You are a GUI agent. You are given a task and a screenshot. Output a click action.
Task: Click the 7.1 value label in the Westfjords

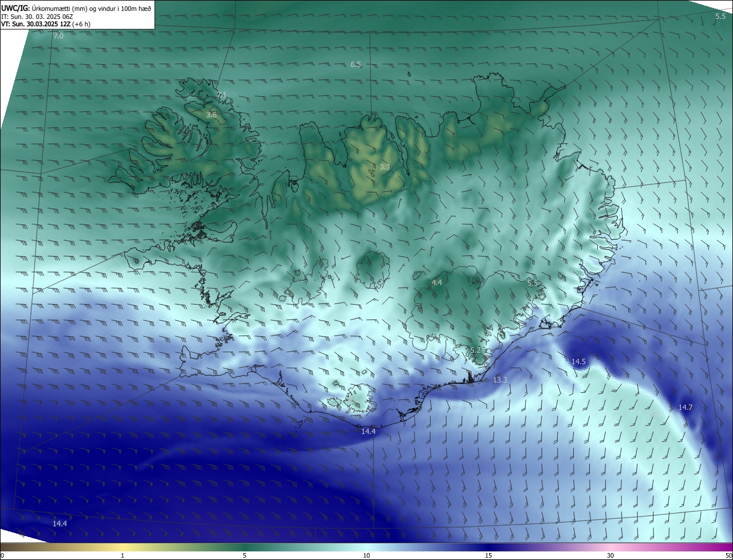click(222, 95)
